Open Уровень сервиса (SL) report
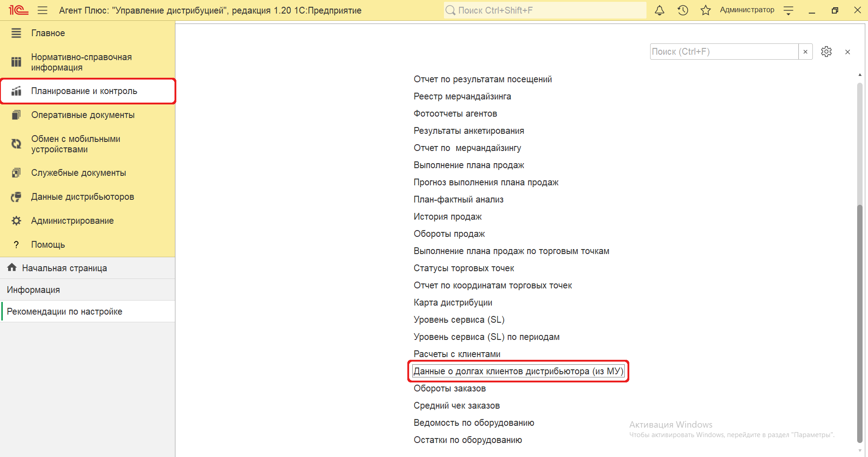Image resolution: width=868 pixels, height=457 pixels. tap(459, 320)
